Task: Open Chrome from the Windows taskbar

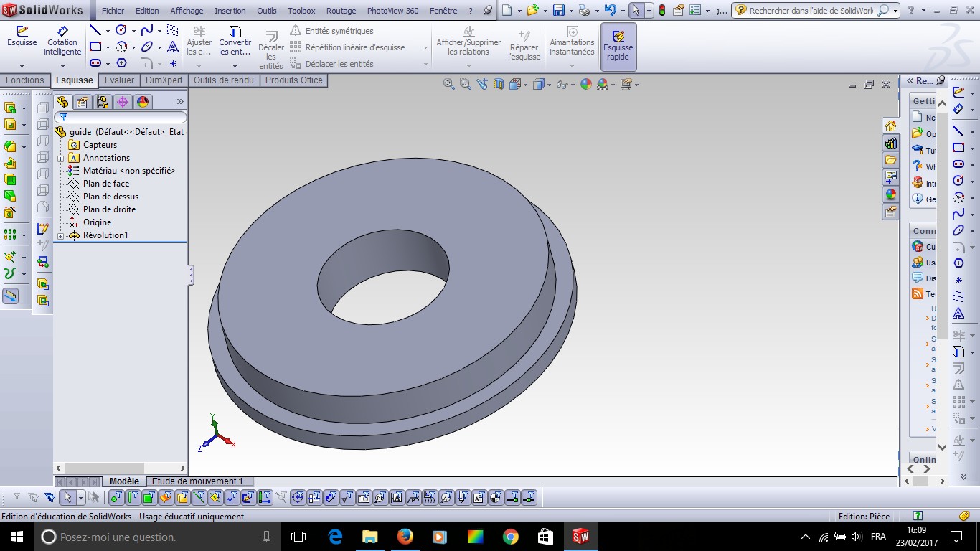Action: pos(510,537)
